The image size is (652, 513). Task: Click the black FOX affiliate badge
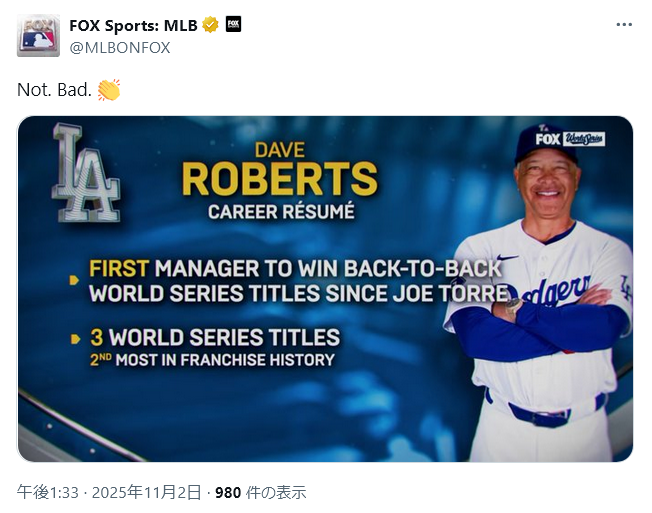click(x=233, y=24)
